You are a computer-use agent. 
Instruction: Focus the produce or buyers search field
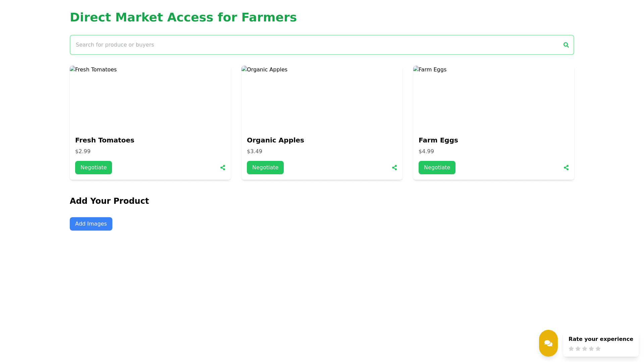coord(315,45)
